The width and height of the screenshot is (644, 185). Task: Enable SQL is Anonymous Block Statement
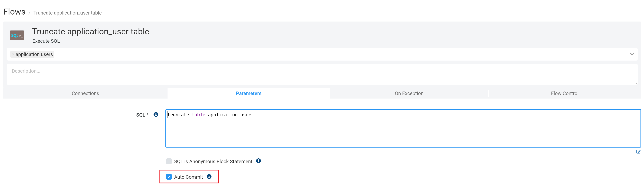(169, 161)
